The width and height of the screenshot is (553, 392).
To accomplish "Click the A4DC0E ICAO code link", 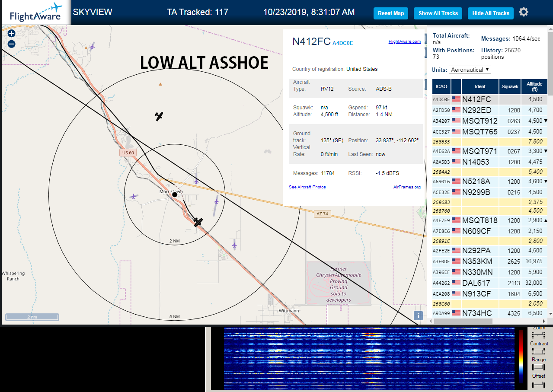I will pos(343,43).
